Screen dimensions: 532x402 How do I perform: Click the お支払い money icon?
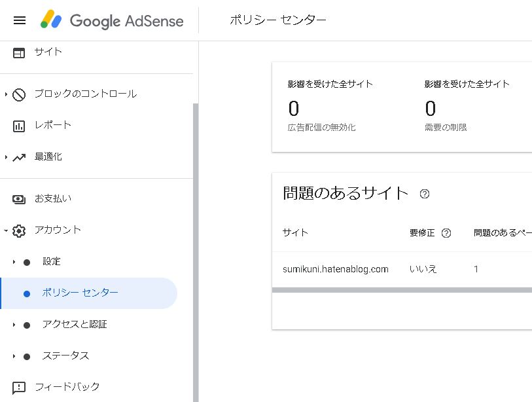pyautogui.click(x=19, y=199)
